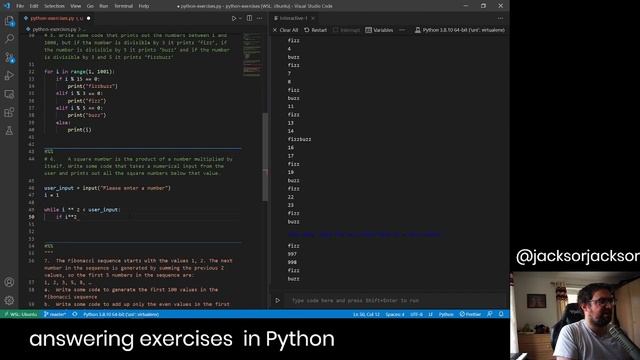Screen dimensions: 640x360
Task: Open the Selection menu
Action: tap(54, 6)
